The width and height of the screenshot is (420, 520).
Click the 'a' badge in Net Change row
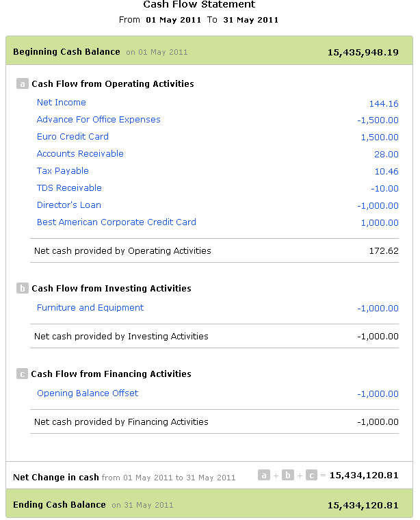pyautogui.click(x=264, y=476)
